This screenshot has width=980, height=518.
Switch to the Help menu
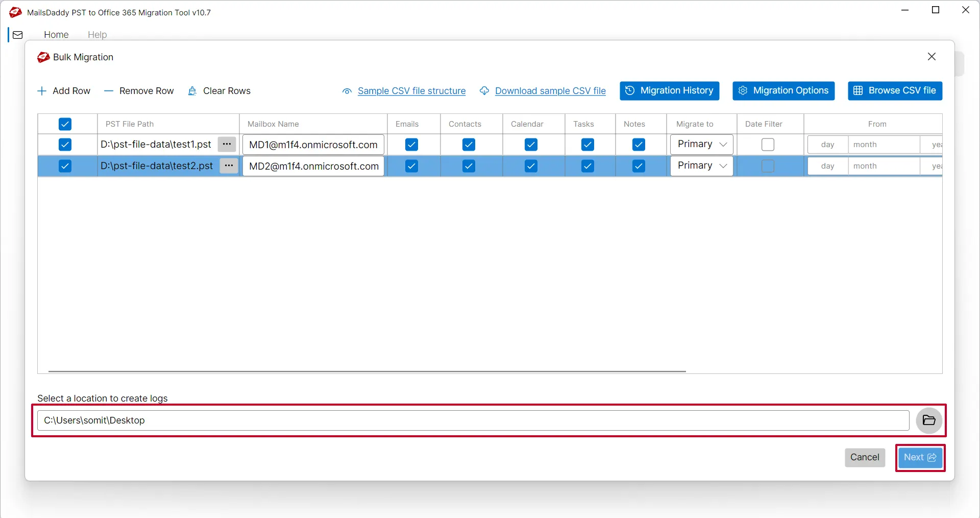point(97,35)
